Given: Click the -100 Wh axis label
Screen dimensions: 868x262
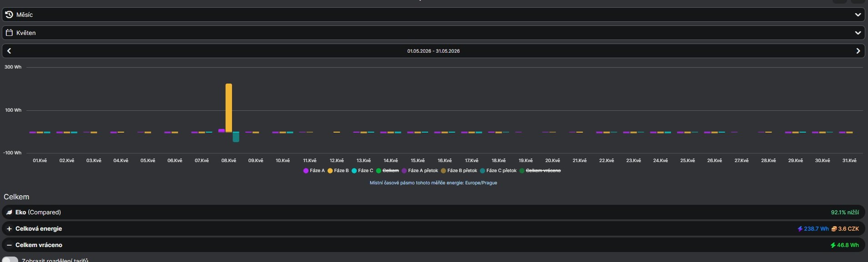Looking at the screenshot, I should (12, 153).
